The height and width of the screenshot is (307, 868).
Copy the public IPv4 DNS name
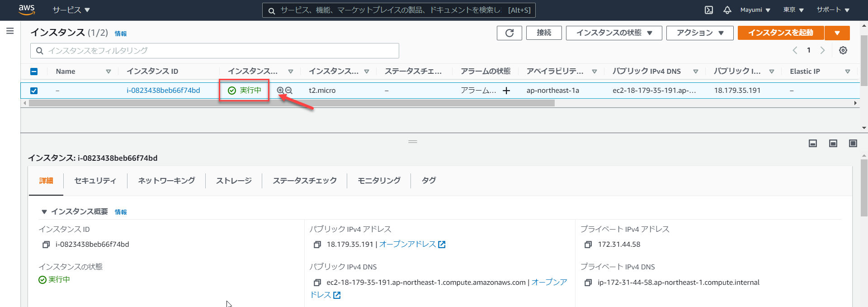317,283
